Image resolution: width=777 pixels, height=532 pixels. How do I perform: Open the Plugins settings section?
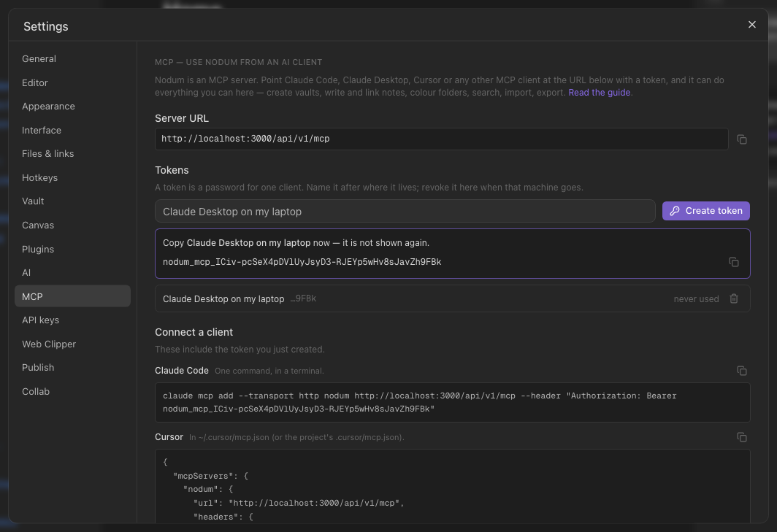72,249
